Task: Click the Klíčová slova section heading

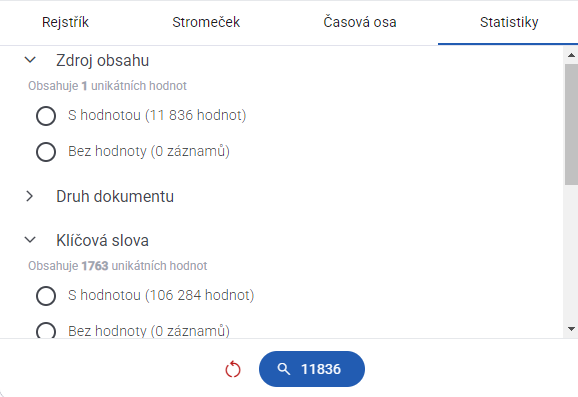Action: (102, 240)
